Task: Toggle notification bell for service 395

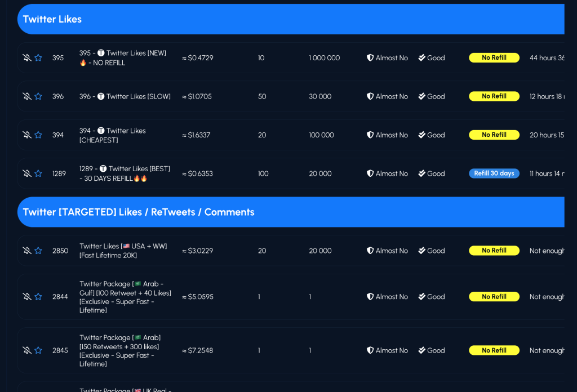Action: tap(27, 58)
